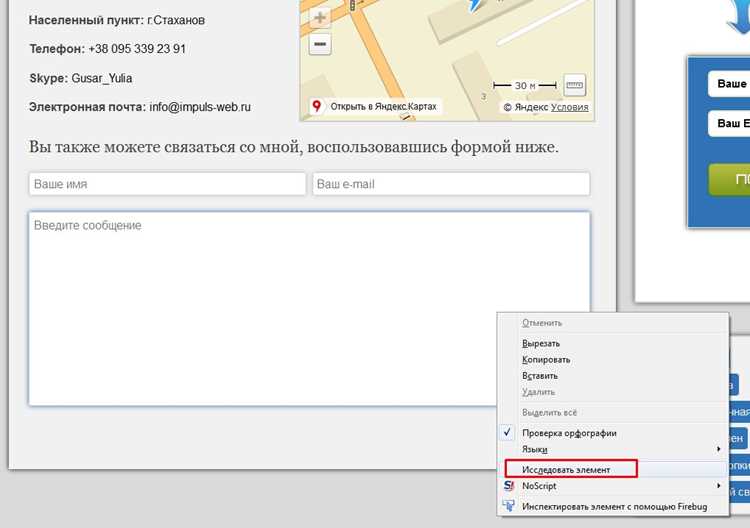Focus the Ваш e-mail input field
The height and width of the screenshot is (528, 750).
451,184
